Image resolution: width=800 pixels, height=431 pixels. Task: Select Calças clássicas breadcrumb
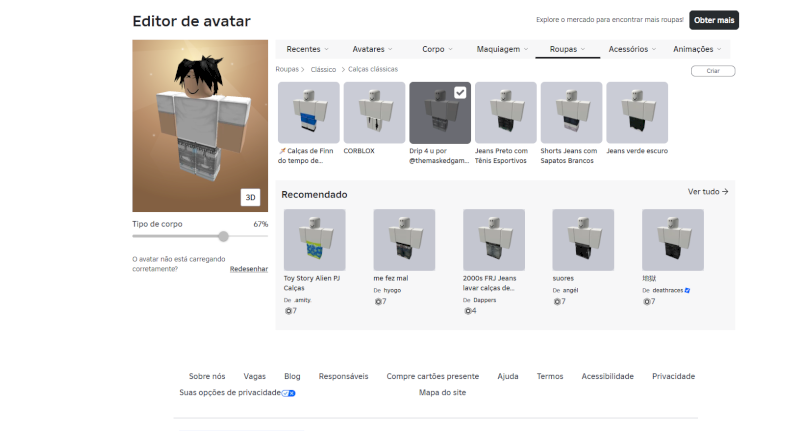(373, 69)
